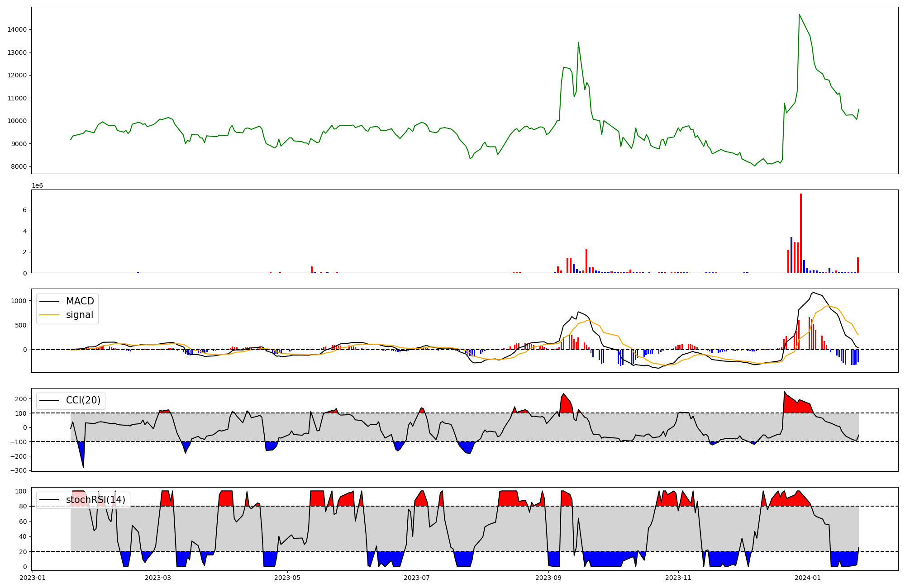
Task: Click the -300 tick on CCI axis
Action: tap(18, 470)
